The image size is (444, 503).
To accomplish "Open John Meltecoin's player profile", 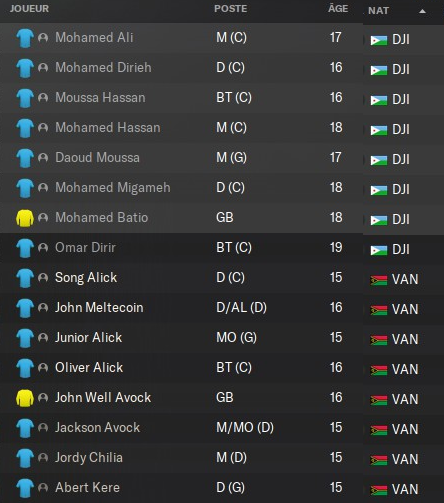I will [99, 307].
